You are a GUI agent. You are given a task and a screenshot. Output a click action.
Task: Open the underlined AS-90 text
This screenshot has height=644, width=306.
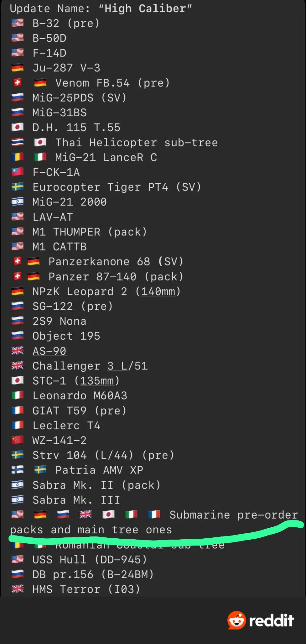[49, 351]
